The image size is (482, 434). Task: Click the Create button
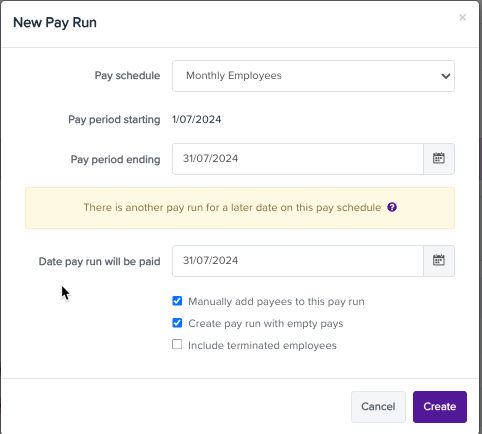point(440,407)
